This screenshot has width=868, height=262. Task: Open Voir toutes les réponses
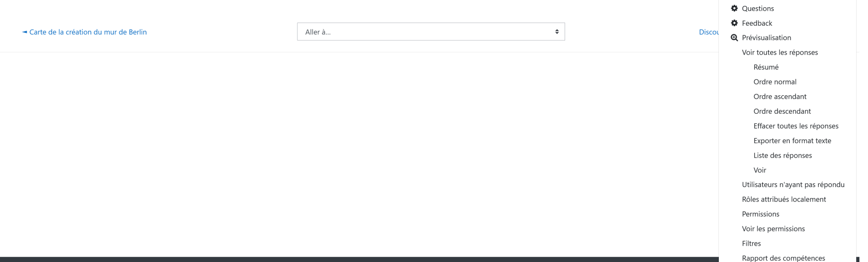780,52
